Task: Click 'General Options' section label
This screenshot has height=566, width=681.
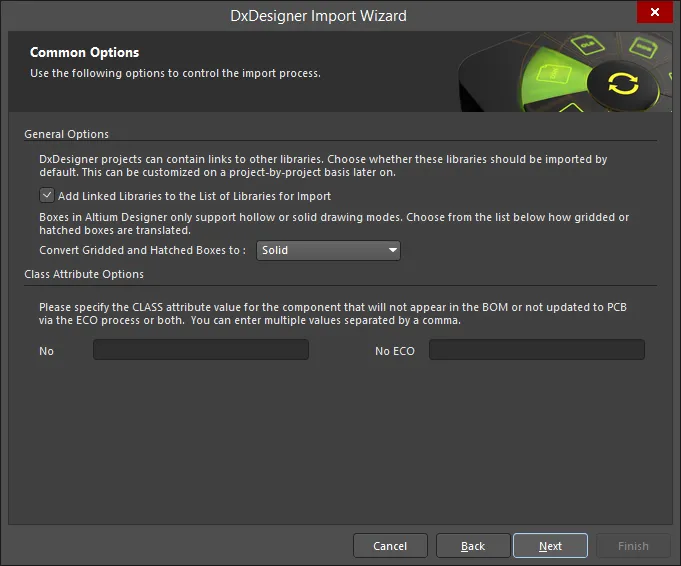Action: (66, 134)
